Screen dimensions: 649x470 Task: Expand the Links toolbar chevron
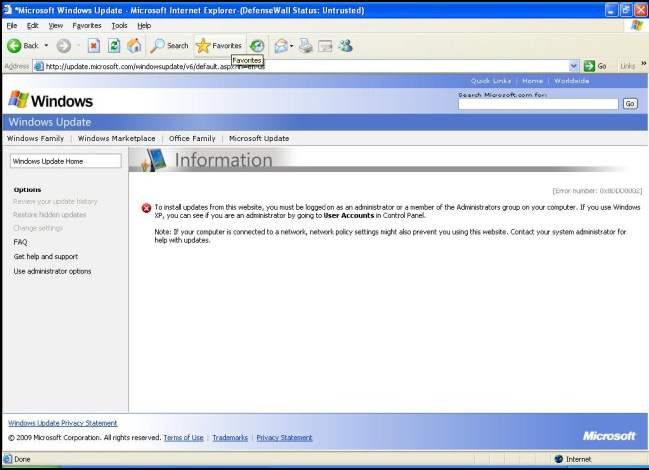click(644, 63)
